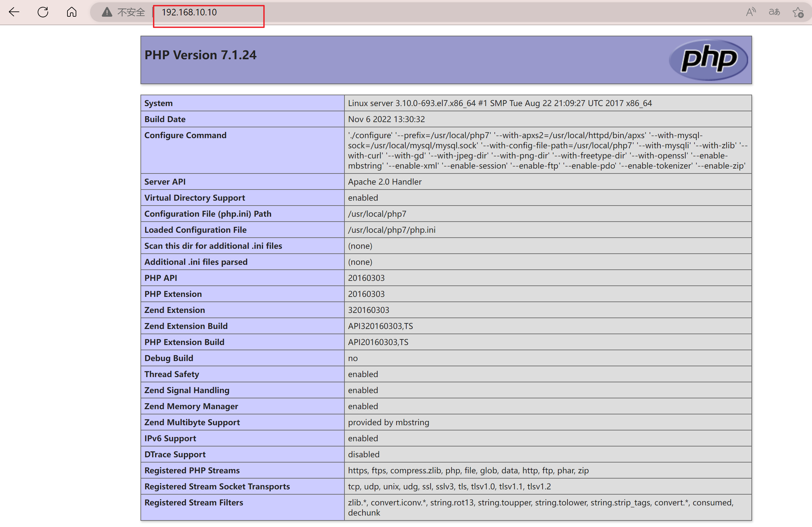The image size is (812, 527).
Task: Click the provided by mbstring value
Action: (x=389, y=422)
